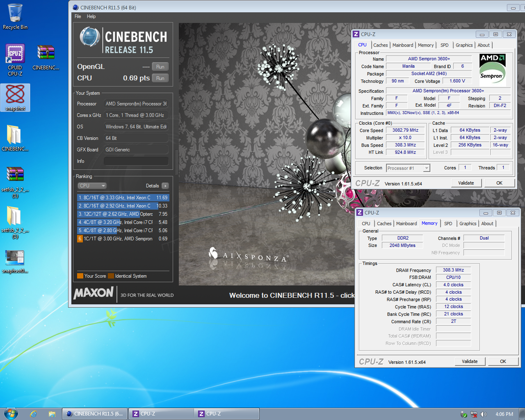Select the snapshot desktop icon
This screenshot has height=420, width=525.
[15, 98]
